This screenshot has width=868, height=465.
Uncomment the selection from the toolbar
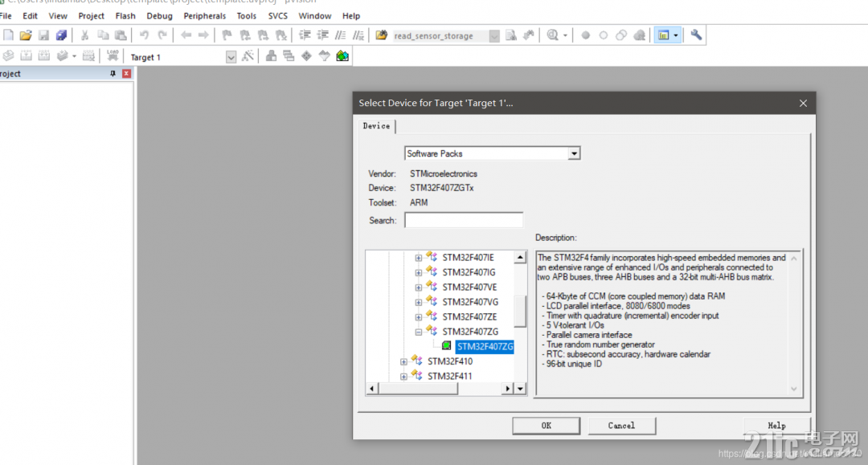(358, 35)
